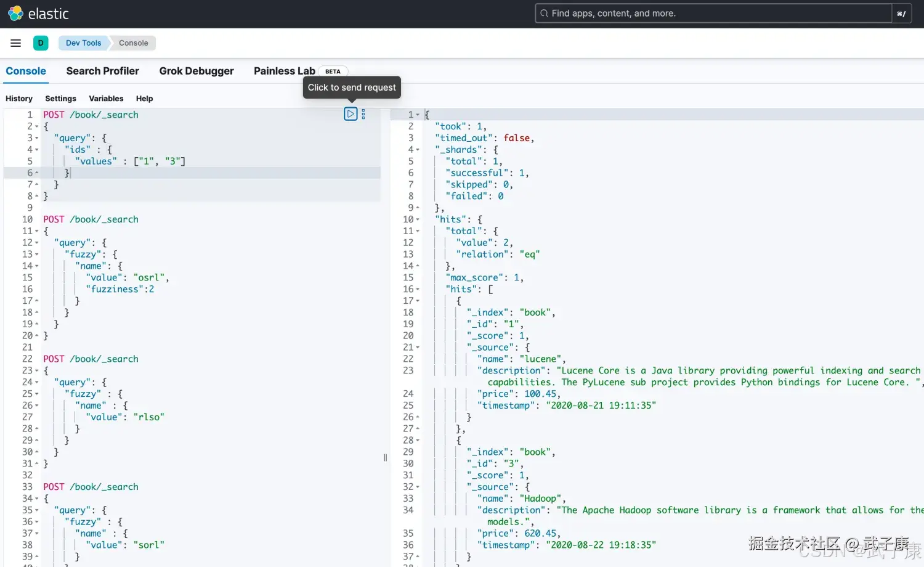Open the History panel
Screen dimensions: 924x567
(x=19, y=99)
